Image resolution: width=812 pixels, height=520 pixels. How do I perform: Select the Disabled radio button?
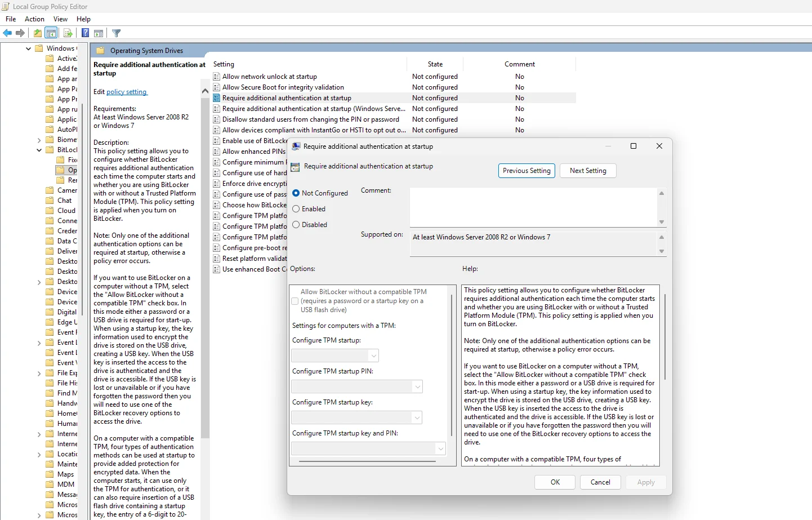point(296,225)
